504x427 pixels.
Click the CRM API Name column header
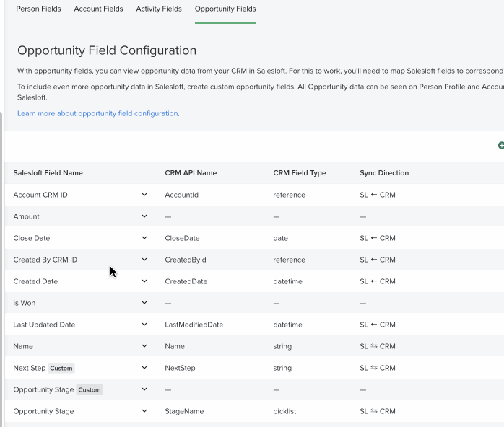[x=191, y=173]
